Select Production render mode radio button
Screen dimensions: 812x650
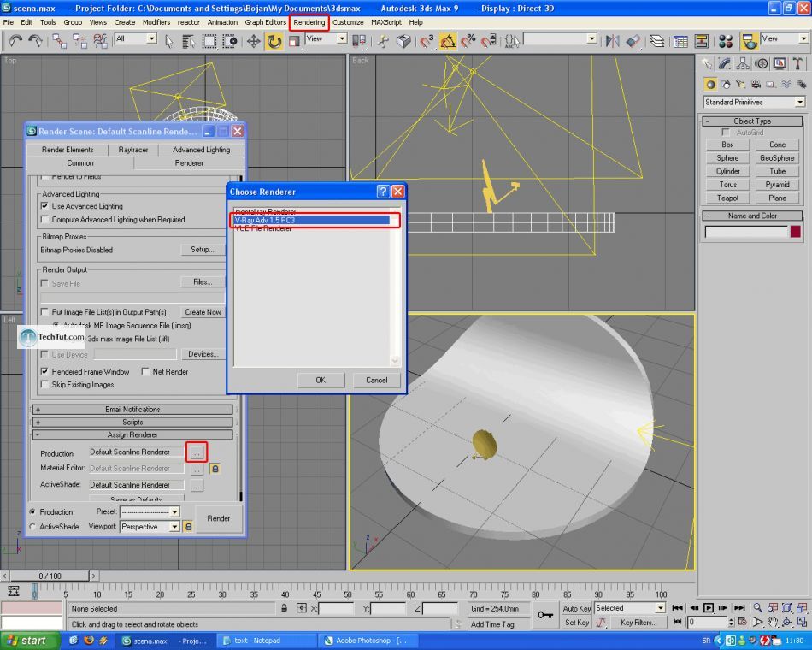pos(32,511)
